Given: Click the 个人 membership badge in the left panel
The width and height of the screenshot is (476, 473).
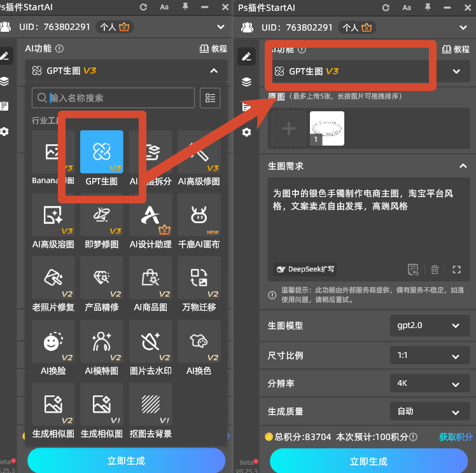Looking at the screenshot, I should click(x=115, y=27).
